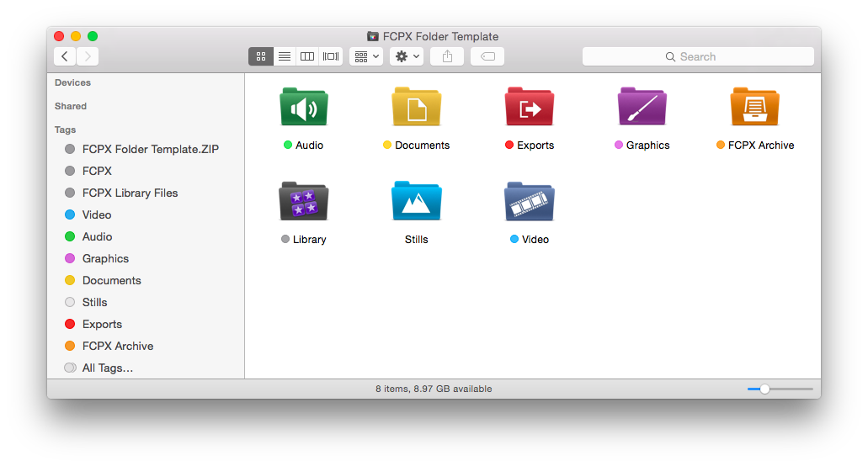Click the Edit Tags toolbar button

[x=487, y=56]
